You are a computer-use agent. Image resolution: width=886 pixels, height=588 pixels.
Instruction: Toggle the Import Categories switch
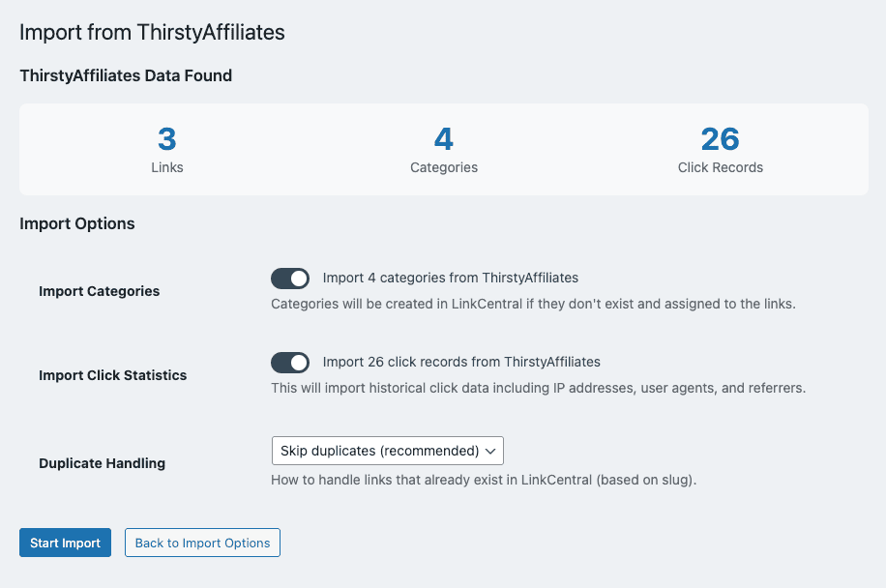point(290,279)
